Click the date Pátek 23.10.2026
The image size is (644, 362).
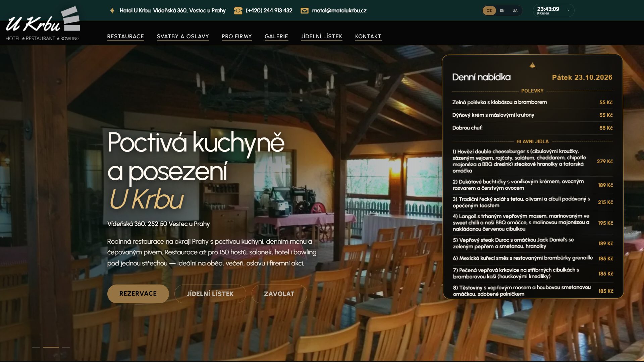pos(582,77)
